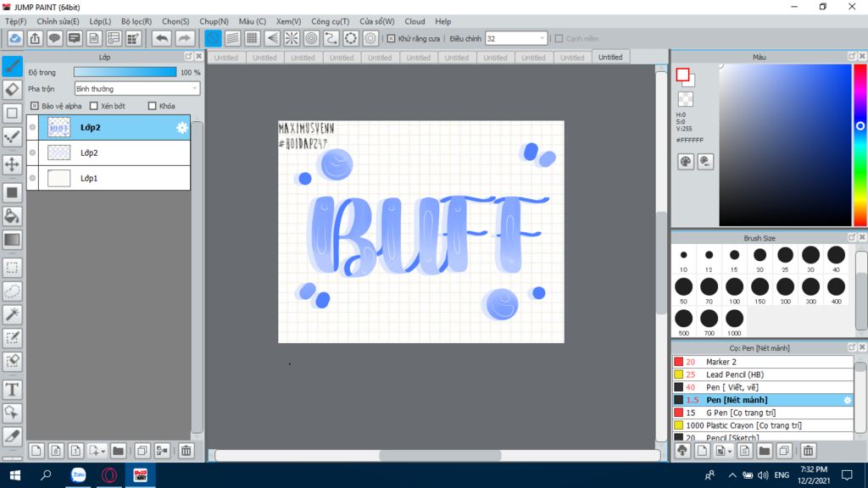Open the Tệp(F) menu
Screen dimensions: 868x488
(16, 21)
